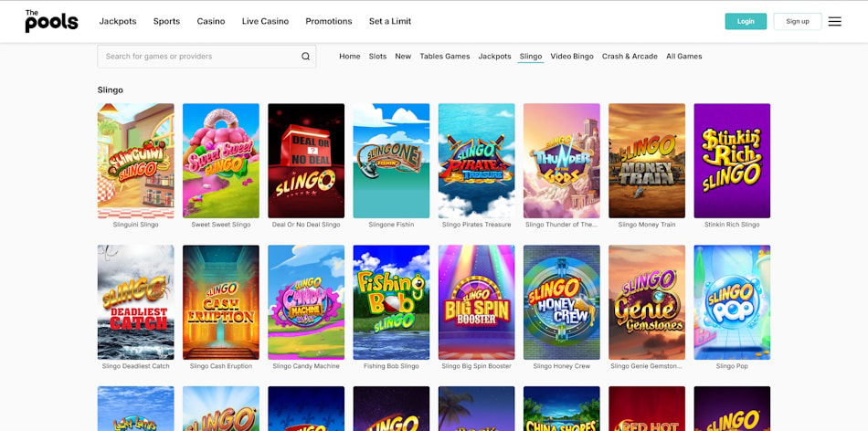Viewport: 868px width, 431px height.
Task: Switch to Slots category tab
Action: pos(377,57)
